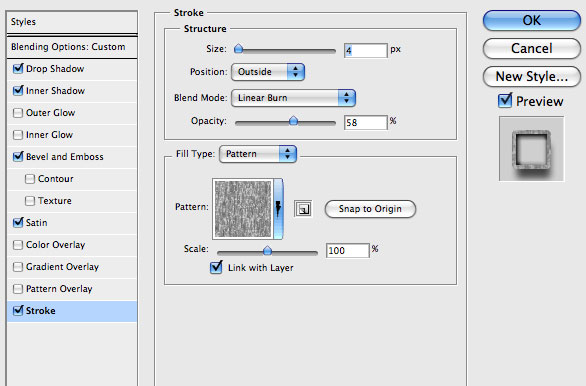The image size is (586, 386).
Task: Uncheck the Stroke checkbox
Action: pos(18,310)
